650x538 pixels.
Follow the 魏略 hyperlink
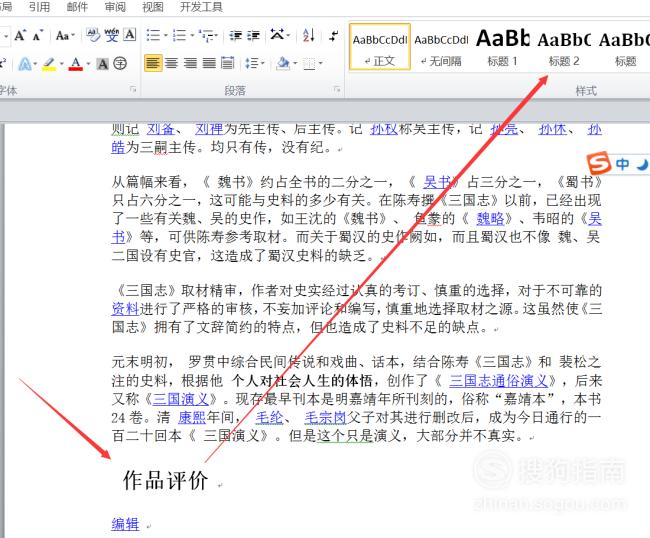coord(490,218)
